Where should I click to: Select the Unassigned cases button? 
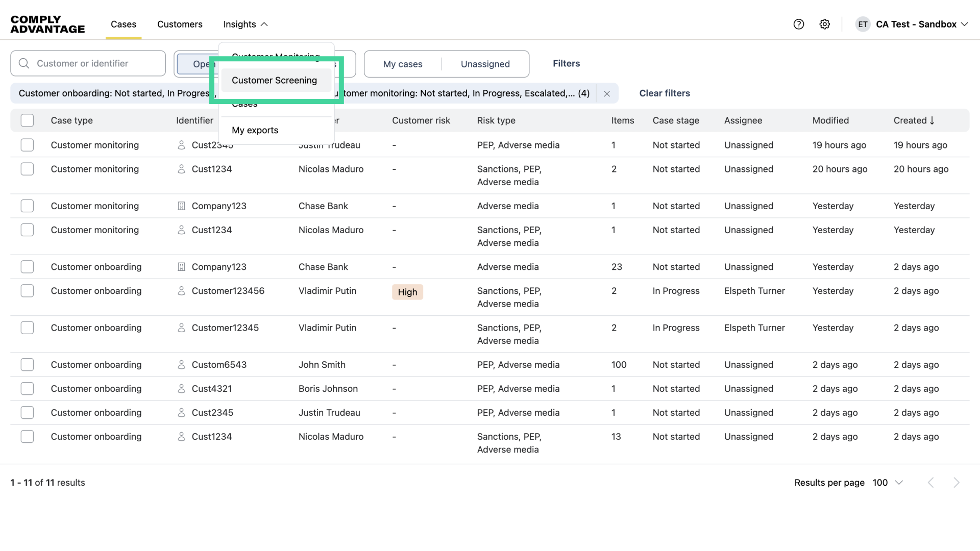point(485,64)
